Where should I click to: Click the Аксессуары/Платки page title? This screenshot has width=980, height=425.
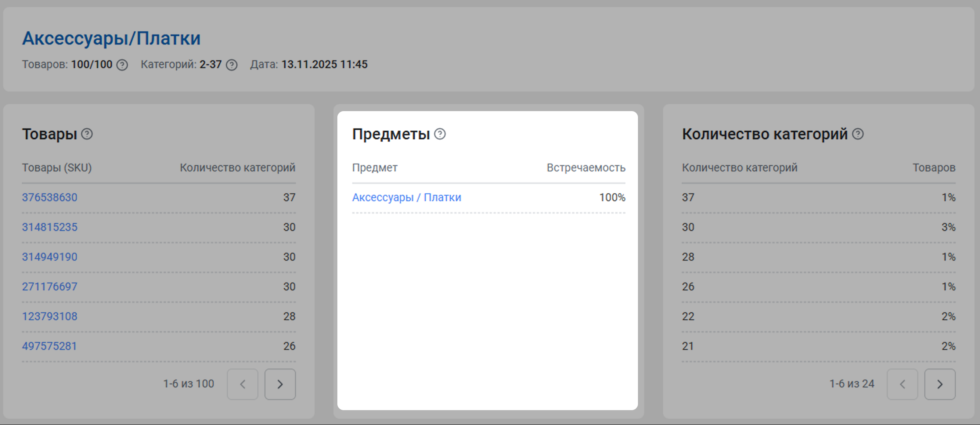coord(111,38)
